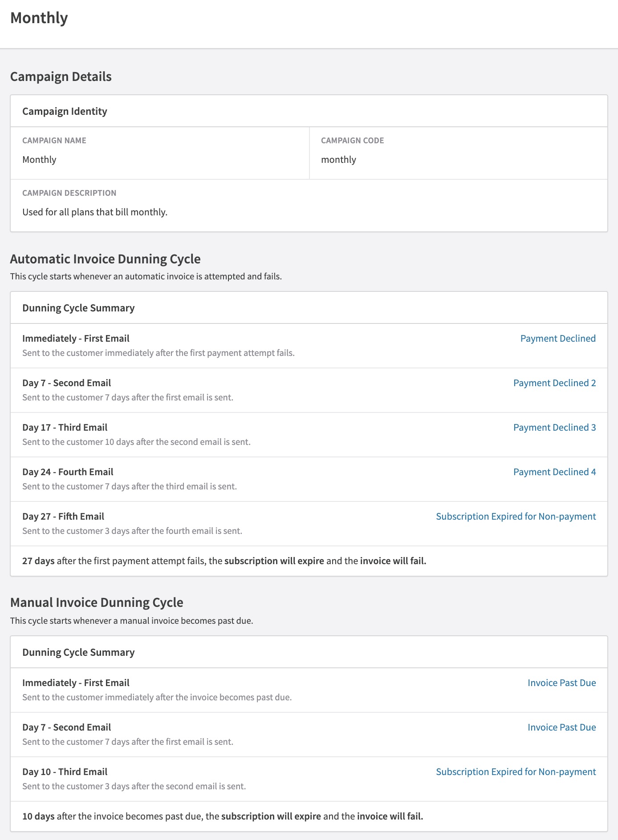Viewport: 618px width, 840px height.
Task: Click the CAMPAIGN DESCRIPTION label
Action: (69, 193)
